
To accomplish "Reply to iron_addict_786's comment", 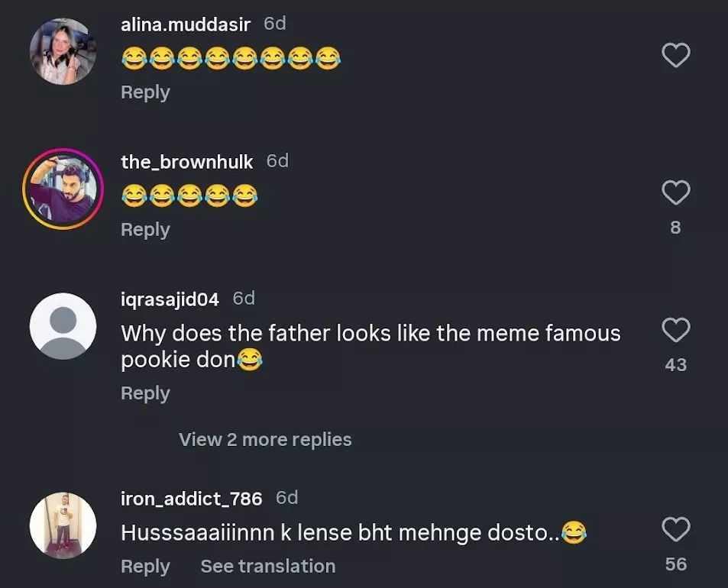I will (145, 567).
